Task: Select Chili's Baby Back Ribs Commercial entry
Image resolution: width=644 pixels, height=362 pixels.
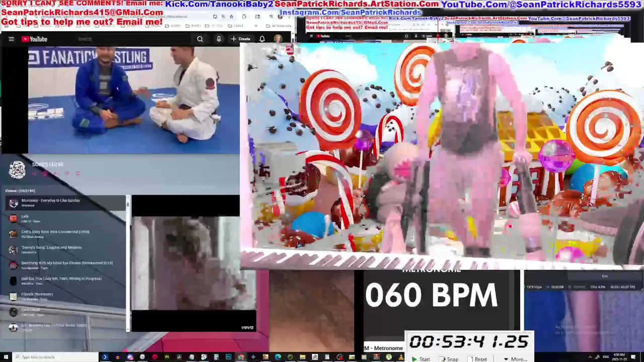Action: coord(65,234)
